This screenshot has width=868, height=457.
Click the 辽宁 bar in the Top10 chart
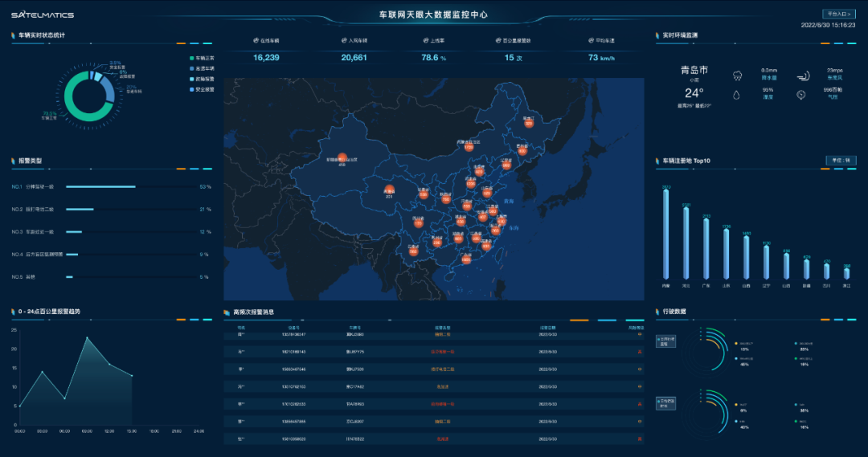point(766,263)
